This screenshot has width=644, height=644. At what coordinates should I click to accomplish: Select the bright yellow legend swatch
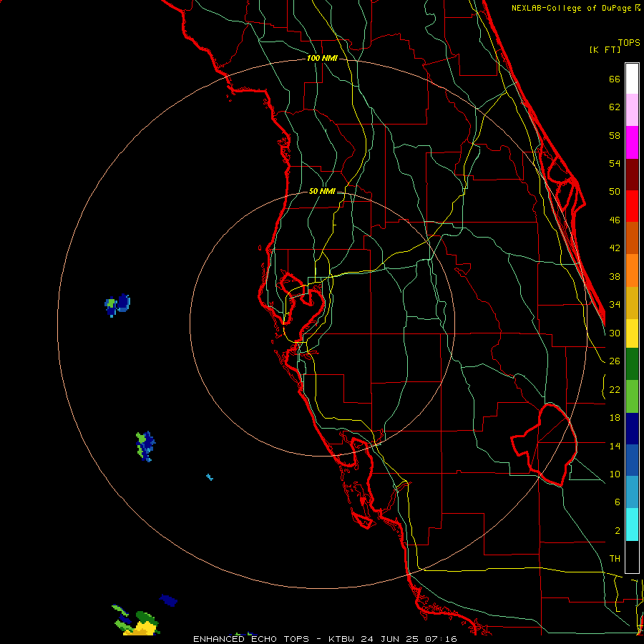[632, 333]
